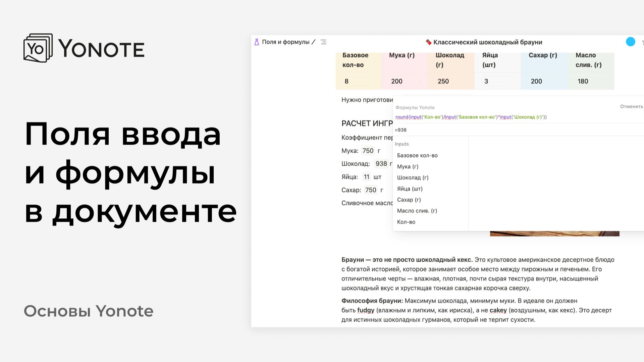
Task: Click the blue user avatar circle
Action: pyautogui.click(x=631, y=42)
